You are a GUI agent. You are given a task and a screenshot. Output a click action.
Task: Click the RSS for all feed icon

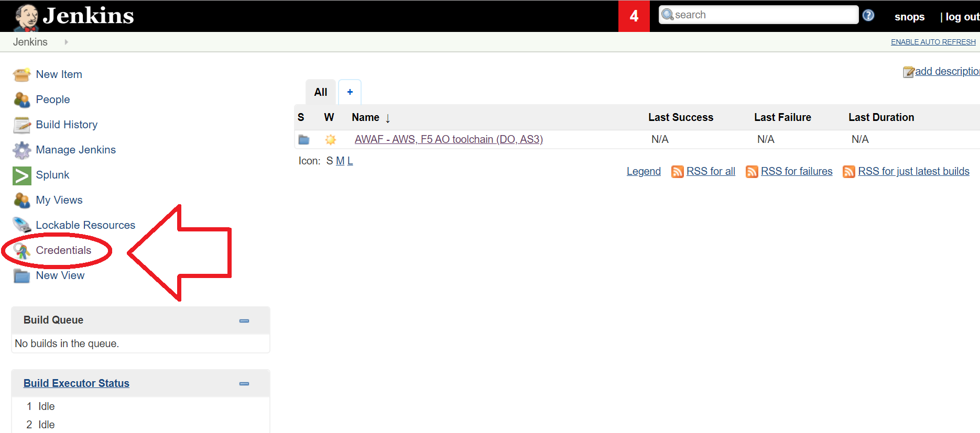pyautogui.click(x=678, y=172)
